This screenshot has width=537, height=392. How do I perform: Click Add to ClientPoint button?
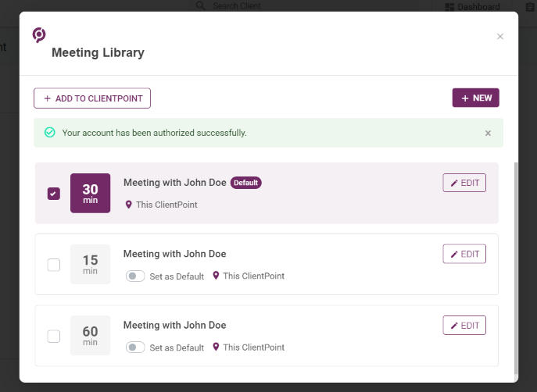click(92, 98)
